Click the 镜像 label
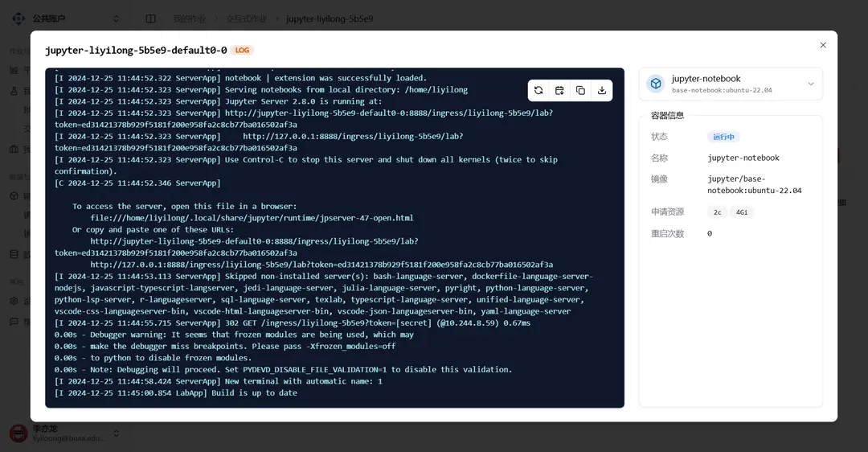 click(x=659, y=179)
